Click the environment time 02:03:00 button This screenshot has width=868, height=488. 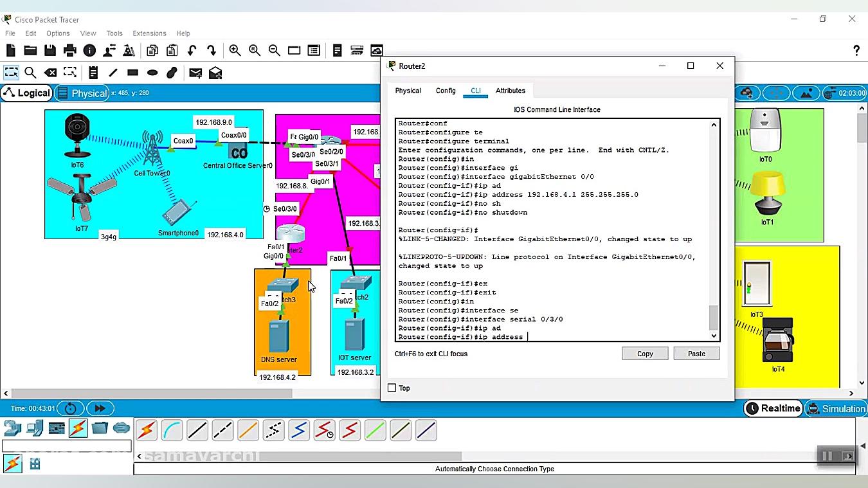point(845,93)
